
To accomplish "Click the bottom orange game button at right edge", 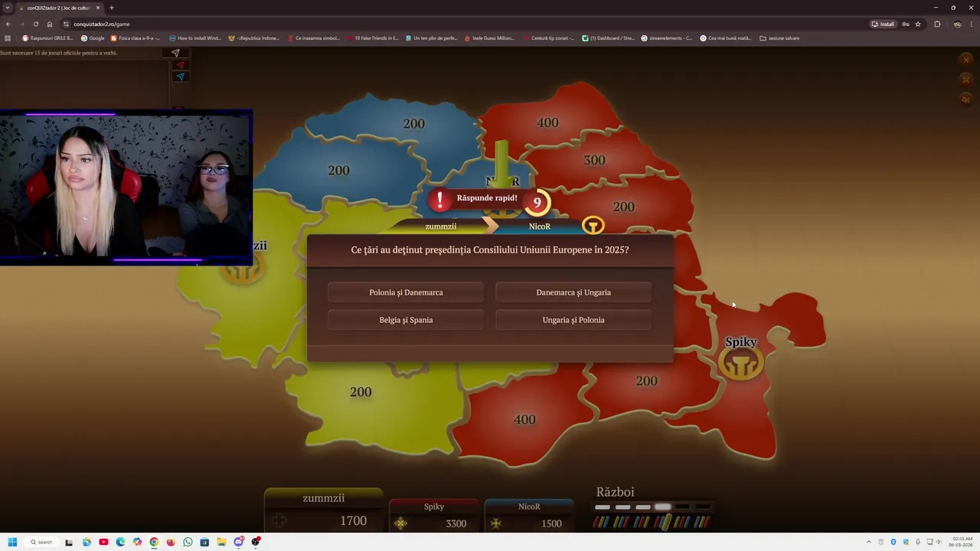I will pyautogui.click(x=966, y=99).
